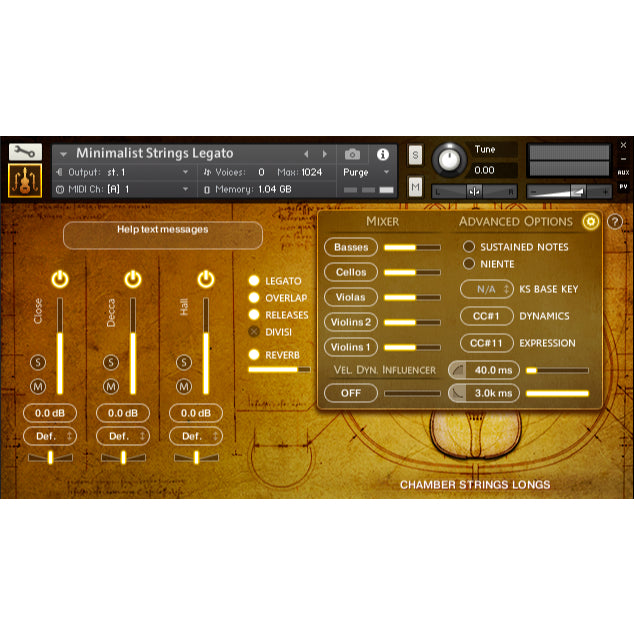Viewport: 634px width, 634px height.
Task: Open the Decca mic Def. output selector
Action: point(123,436)
